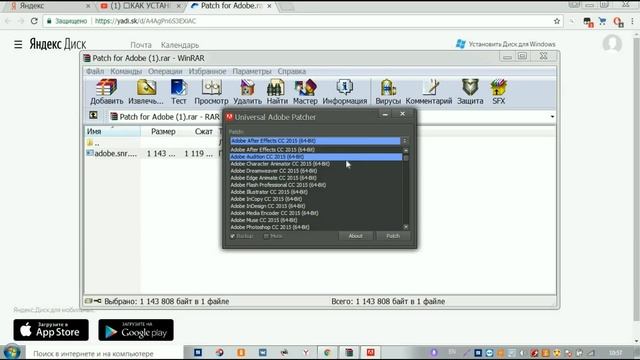Image resolution: width=640 pixels, height=360 pixels.
Task: Select Adobe Audition CC 2015 in the list
Action: 316,157
